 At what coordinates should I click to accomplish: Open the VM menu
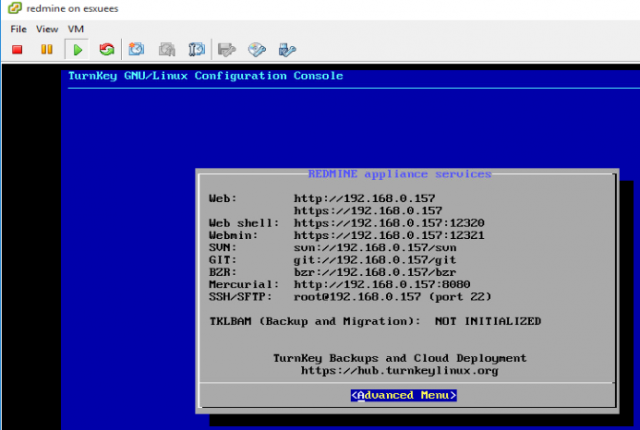pyautogui.click(x=76, y=29)
